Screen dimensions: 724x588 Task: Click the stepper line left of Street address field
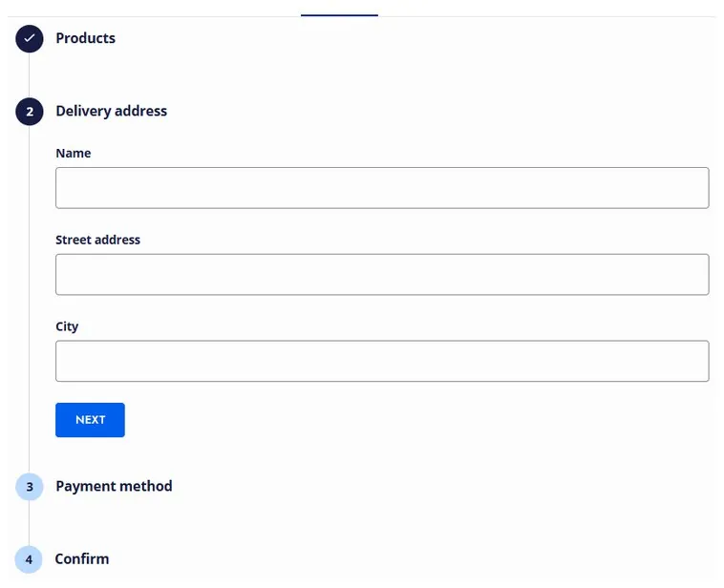tap(30, 275)
